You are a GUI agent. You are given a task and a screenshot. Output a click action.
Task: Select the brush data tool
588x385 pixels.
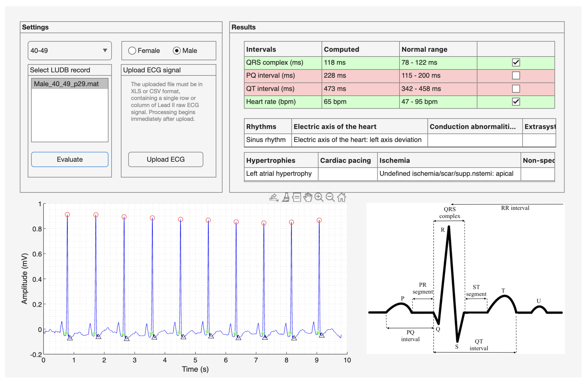click(286, 198)
